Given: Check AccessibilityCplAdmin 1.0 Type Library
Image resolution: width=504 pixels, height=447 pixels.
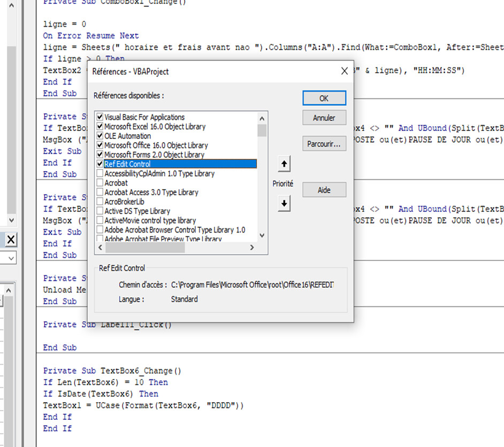Looking at the screenshot, I should [x=100, y=173].
